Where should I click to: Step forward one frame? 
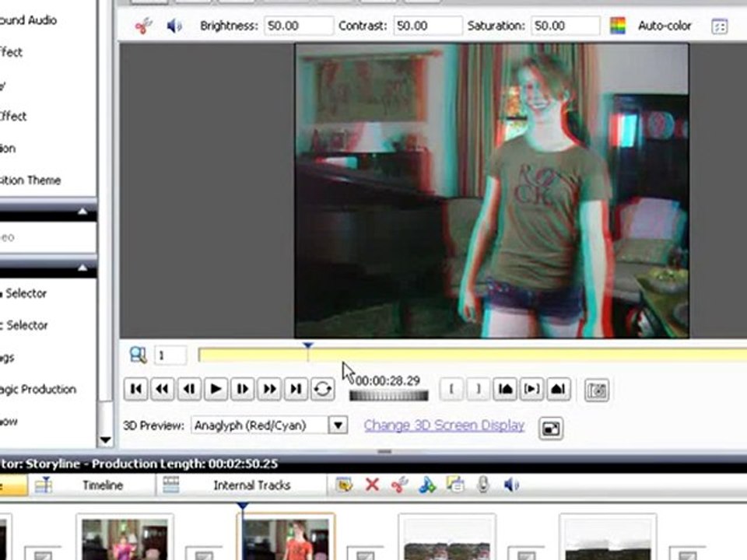pyautogui.click(x=243, y=389)
